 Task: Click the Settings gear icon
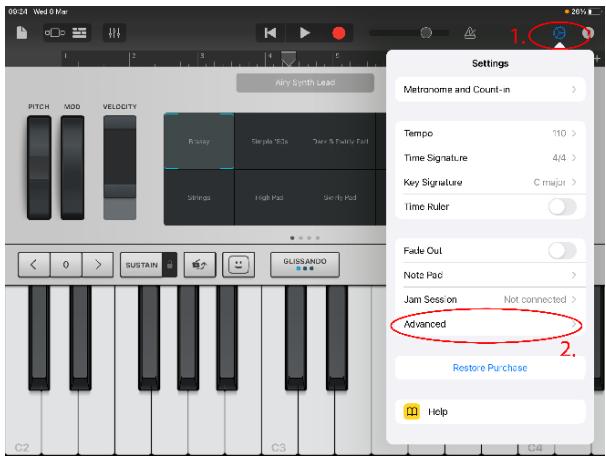(x=559, y=33)
